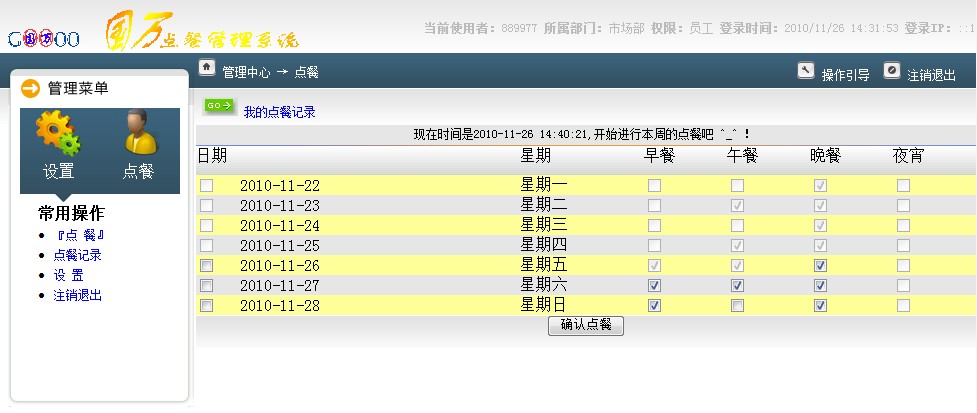Check the row checkbox for 2010-11-28

(x=207, y=305)
